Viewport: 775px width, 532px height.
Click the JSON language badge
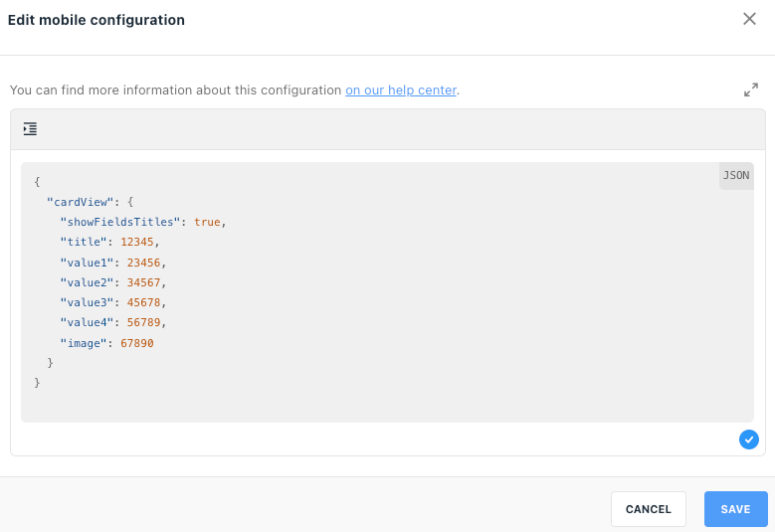point(736,175)
